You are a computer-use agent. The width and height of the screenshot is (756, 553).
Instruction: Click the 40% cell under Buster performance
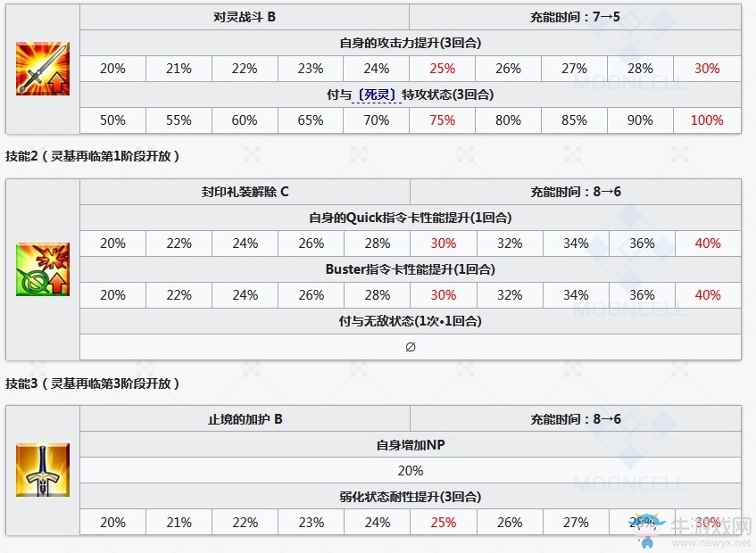point(708,295)
